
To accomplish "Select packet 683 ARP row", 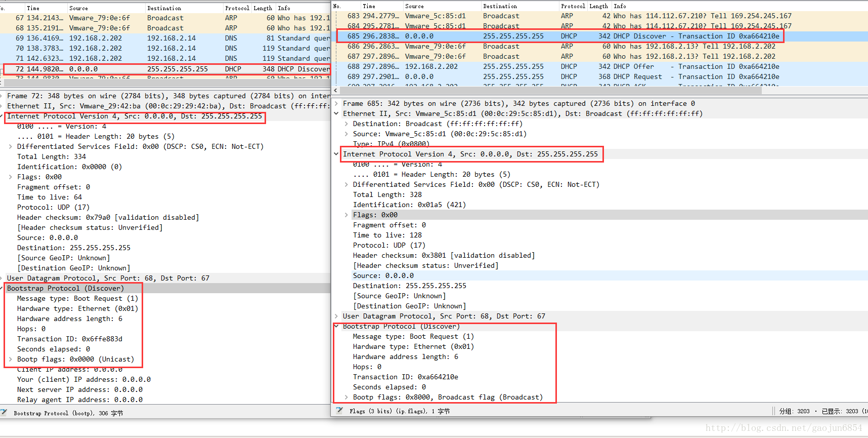I will [599, 16].
